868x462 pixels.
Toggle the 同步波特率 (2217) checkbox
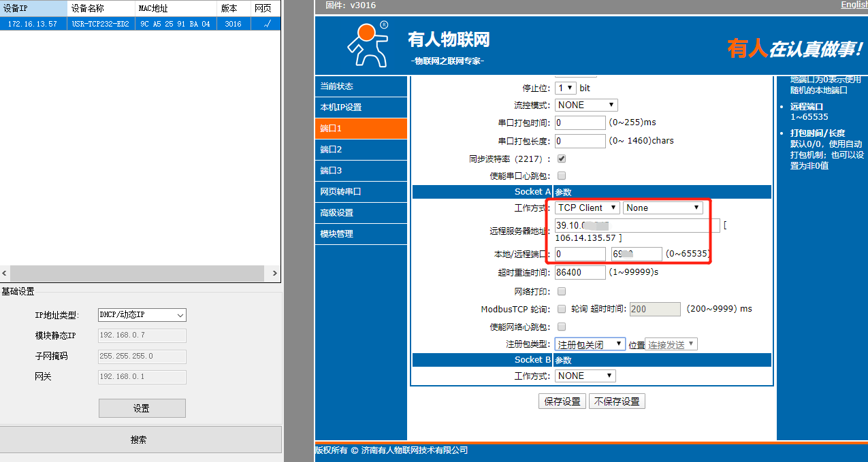562,159
